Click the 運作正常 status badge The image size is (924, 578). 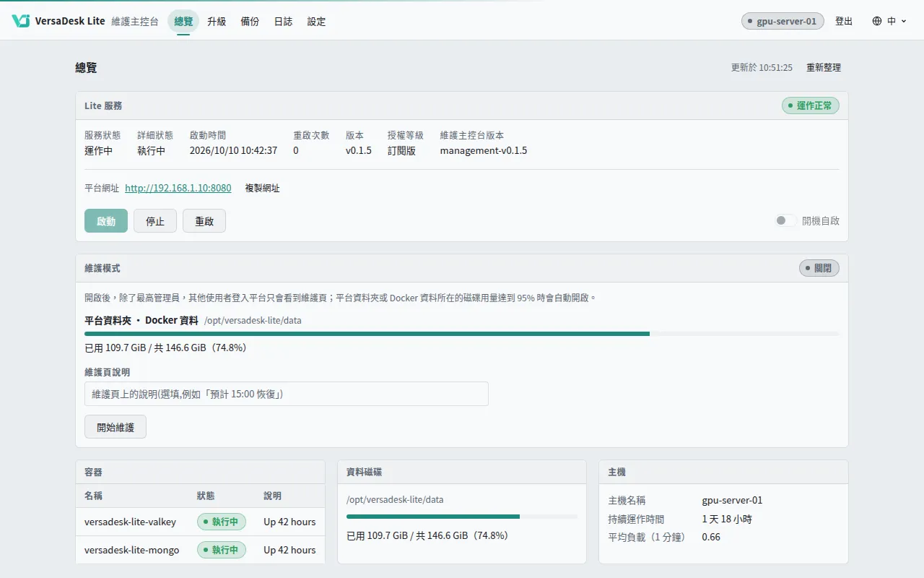pyautogui.click(x=810, y=105)
